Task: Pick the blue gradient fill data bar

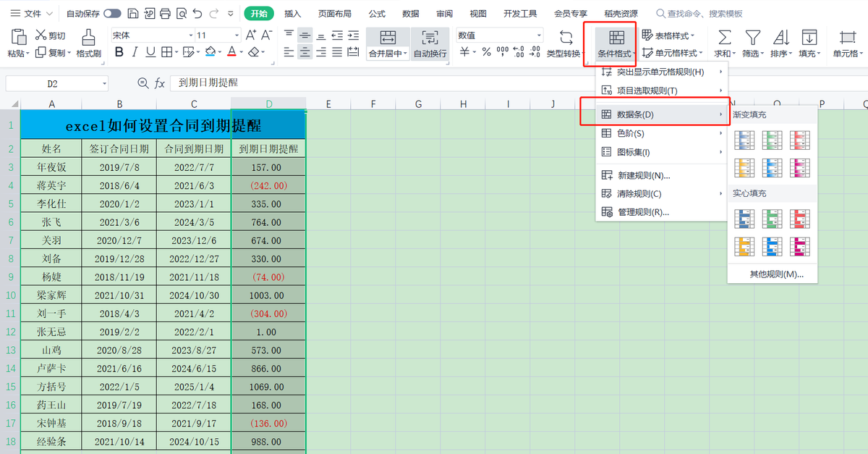Action: [744, 140]
